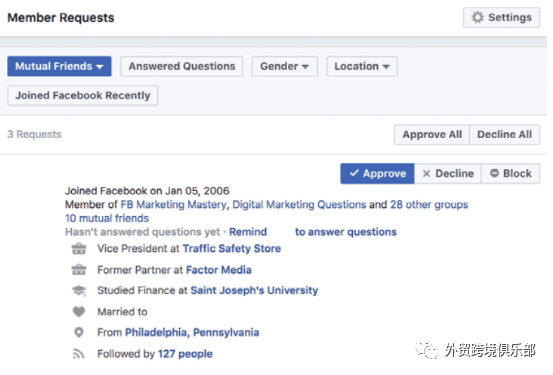Click the WeChat logo watermark
Viewport: 553px width, 375px height.
pos(426,350)
